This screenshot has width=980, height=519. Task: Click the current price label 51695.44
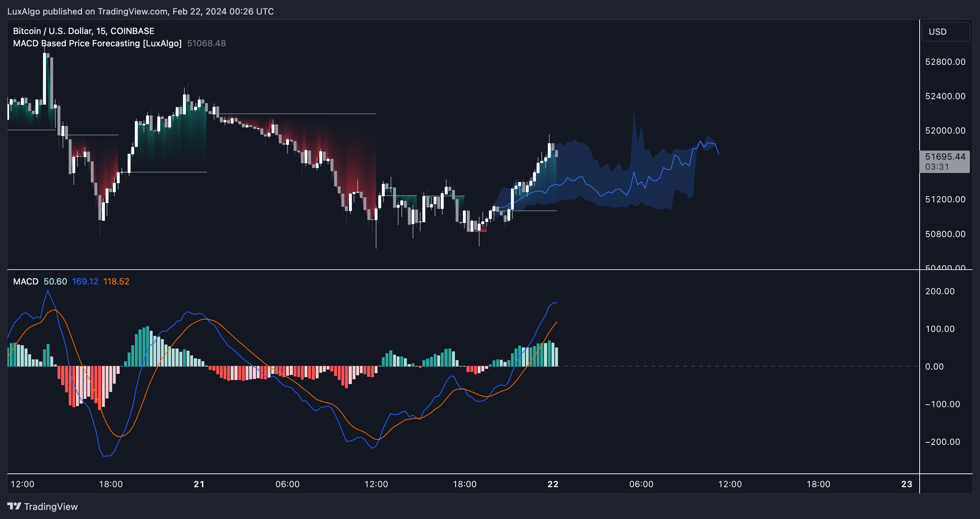pyautogui.click(x=945, y=156)
